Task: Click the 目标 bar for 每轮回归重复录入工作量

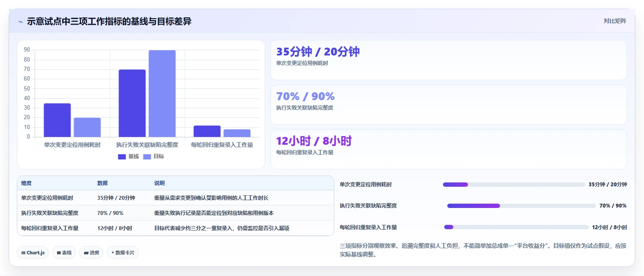Action: click(237, 133)
